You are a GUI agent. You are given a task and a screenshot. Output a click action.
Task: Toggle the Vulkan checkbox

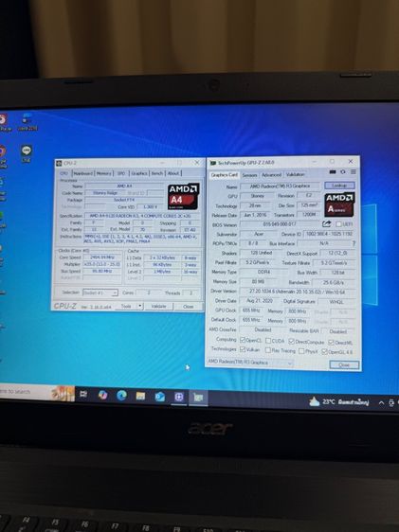tap(243, 349)
